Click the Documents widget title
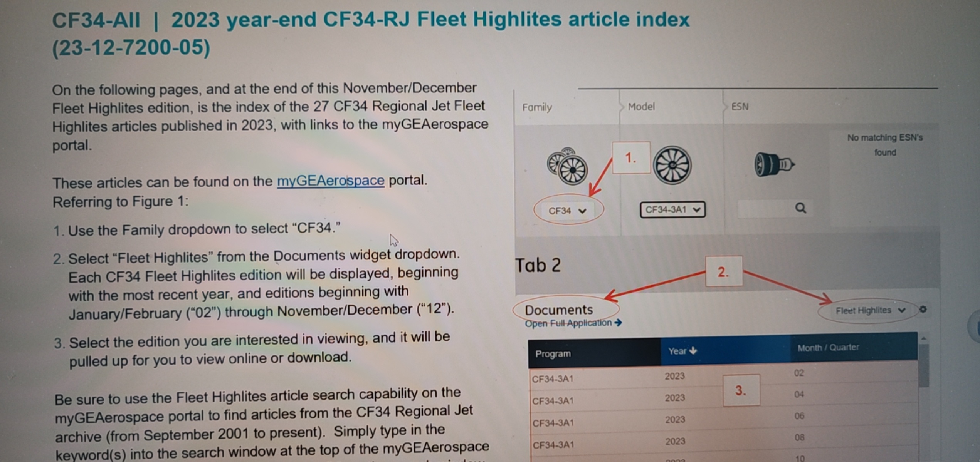The width and height of the screenshot is (980, 462). coord(558,310)
